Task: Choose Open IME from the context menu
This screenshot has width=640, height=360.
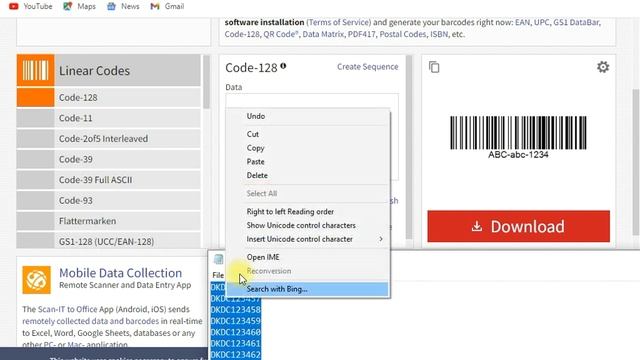Action: click(308, 257)
